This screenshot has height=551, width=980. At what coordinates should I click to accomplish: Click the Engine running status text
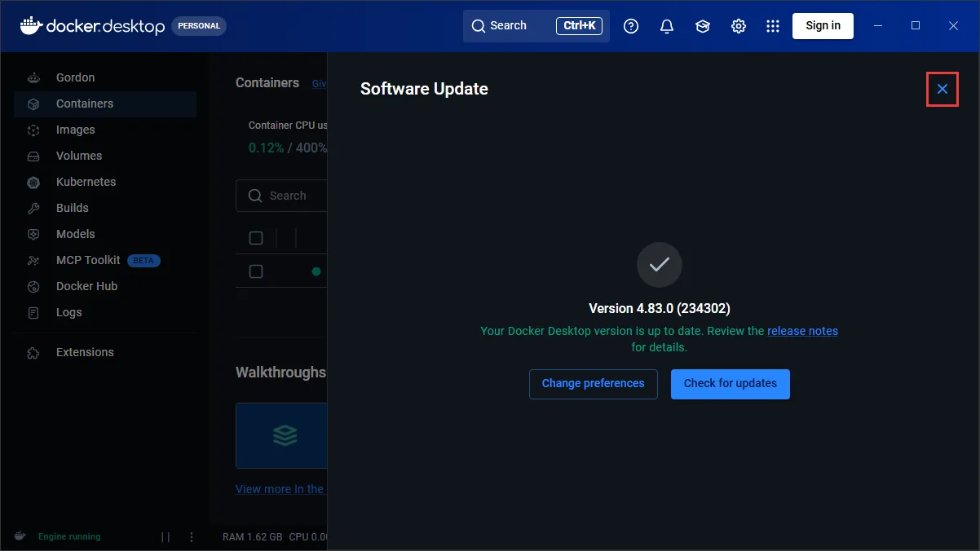69,537
